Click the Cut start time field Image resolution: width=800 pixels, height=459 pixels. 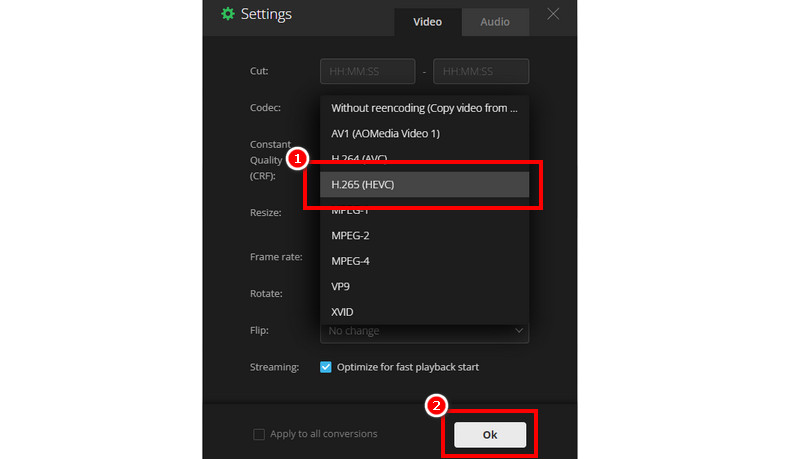click(x=367, y=72)
